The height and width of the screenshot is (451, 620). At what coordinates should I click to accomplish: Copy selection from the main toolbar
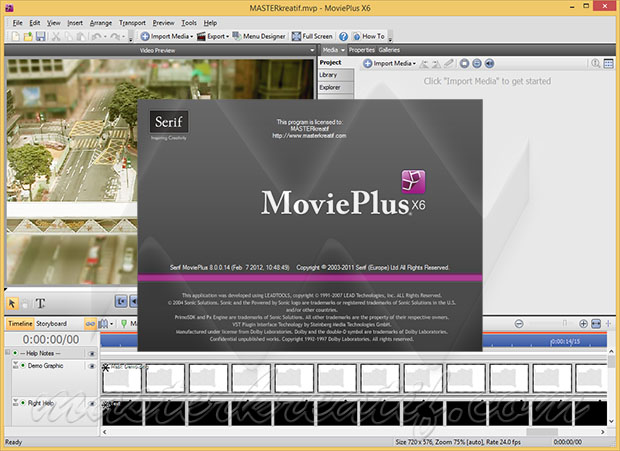pos(68,37)
